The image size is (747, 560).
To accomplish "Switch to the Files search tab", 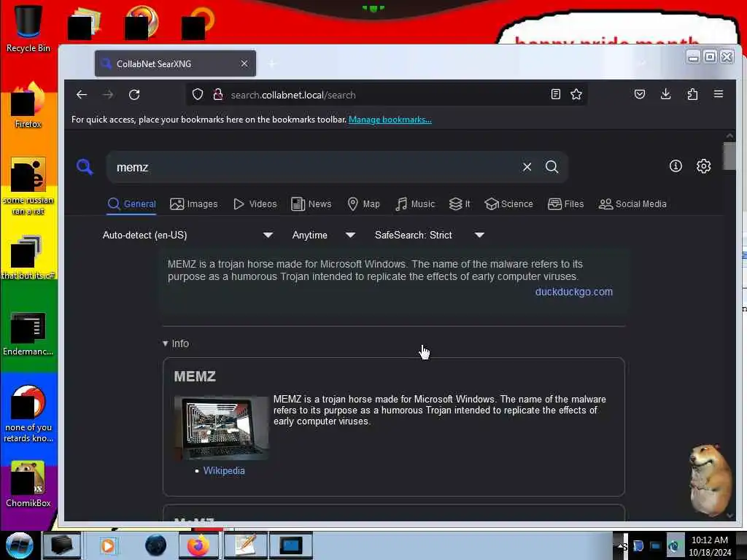I will pos(565,204).
